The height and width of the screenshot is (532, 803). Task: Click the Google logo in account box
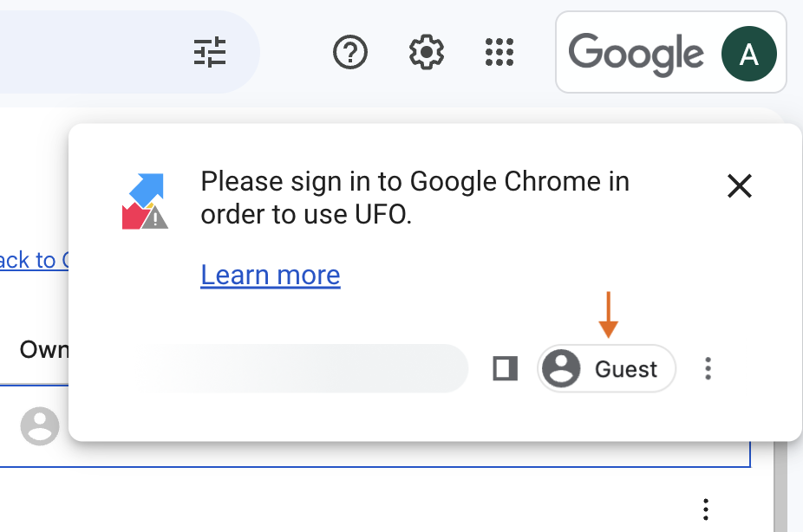(x=636, y=55)
